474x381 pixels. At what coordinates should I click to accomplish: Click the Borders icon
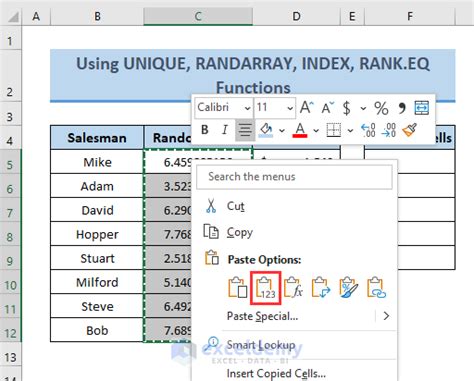(334, 130)
